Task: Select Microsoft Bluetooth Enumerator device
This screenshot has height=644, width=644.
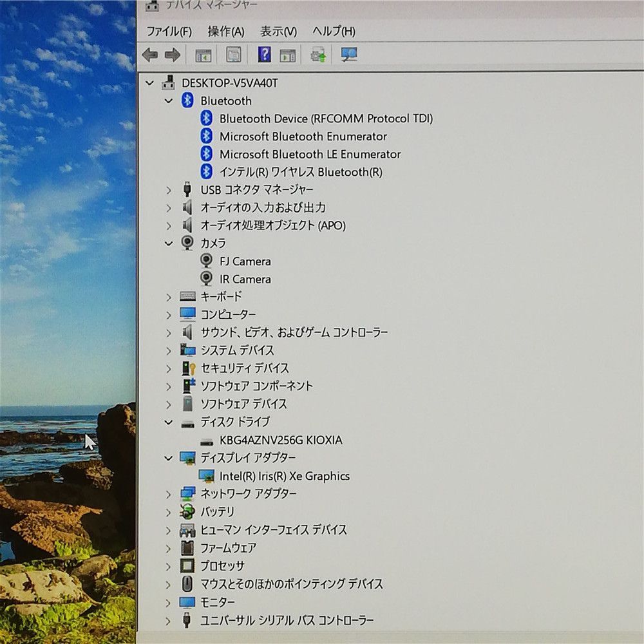Action: 303,137
